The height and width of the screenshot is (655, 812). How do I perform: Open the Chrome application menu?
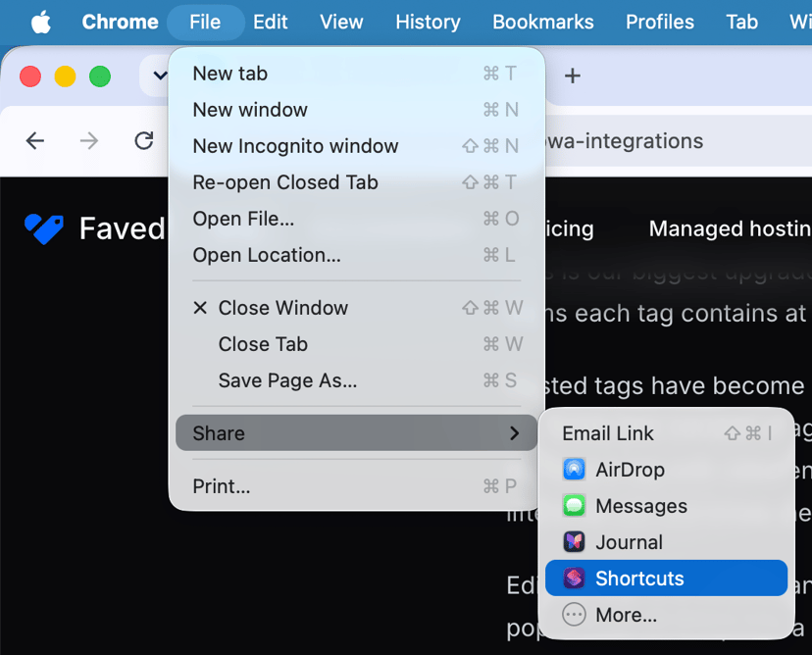pos(121,23)
